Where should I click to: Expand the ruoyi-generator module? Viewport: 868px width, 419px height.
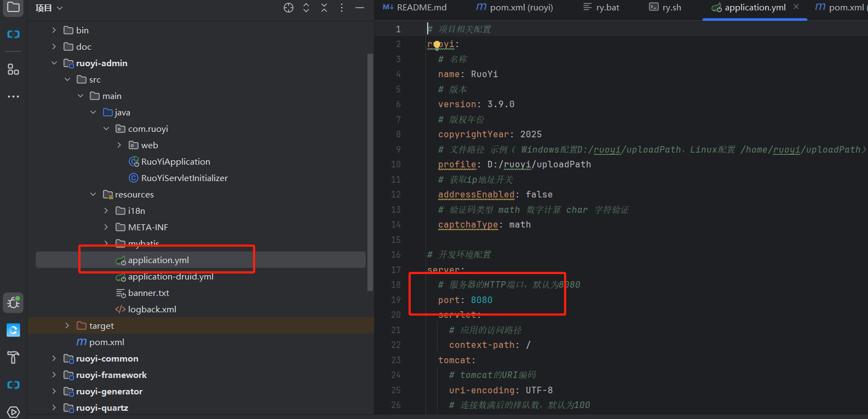point(54,391)
